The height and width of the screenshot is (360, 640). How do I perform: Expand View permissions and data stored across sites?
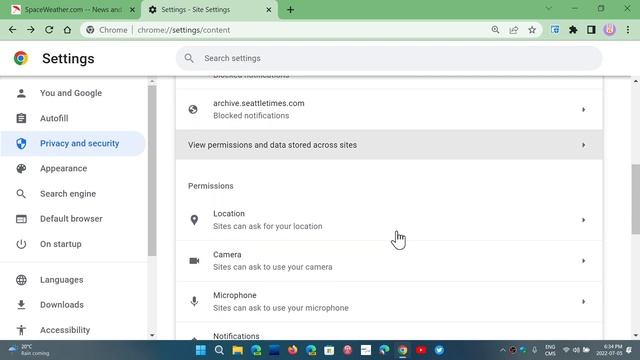point(584,145)
